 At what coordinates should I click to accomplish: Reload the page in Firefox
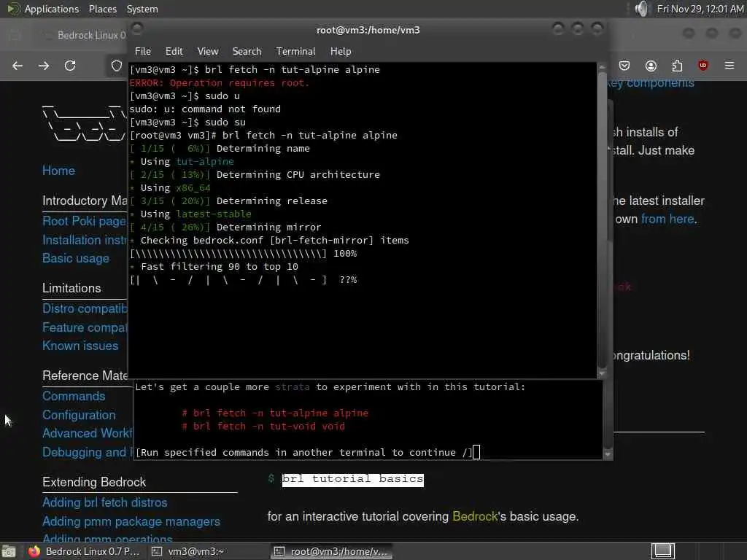pos(70,66)
